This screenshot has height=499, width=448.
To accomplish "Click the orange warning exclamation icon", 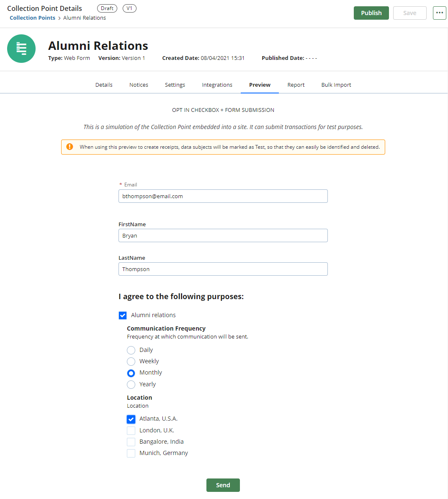I will tap(70, 147).
